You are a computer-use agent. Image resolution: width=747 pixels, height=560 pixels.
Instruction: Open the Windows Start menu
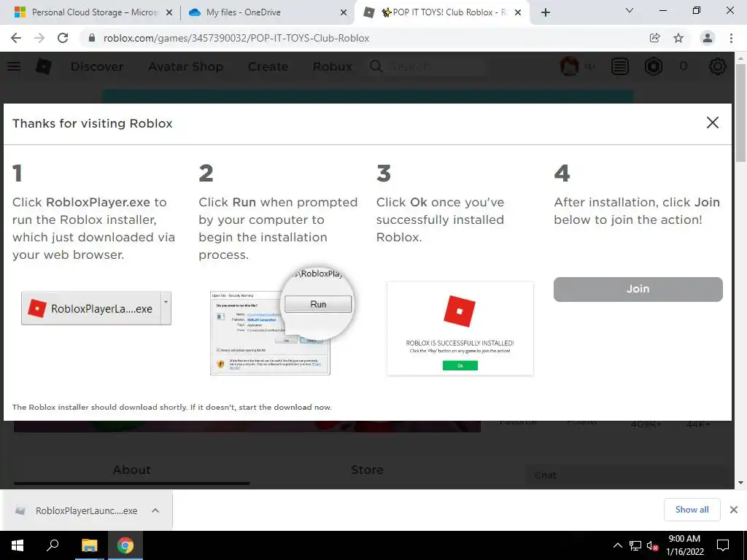point(18,545)
